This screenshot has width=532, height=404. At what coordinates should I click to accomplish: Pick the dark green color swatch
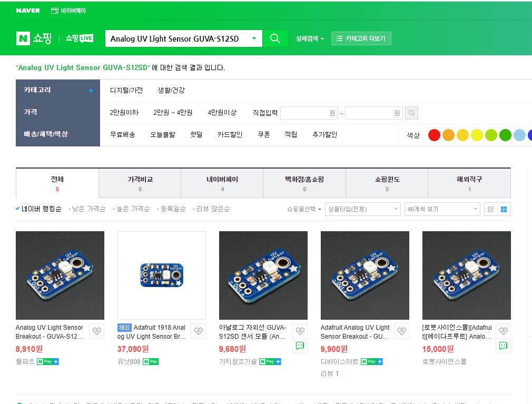coord(505,135)
